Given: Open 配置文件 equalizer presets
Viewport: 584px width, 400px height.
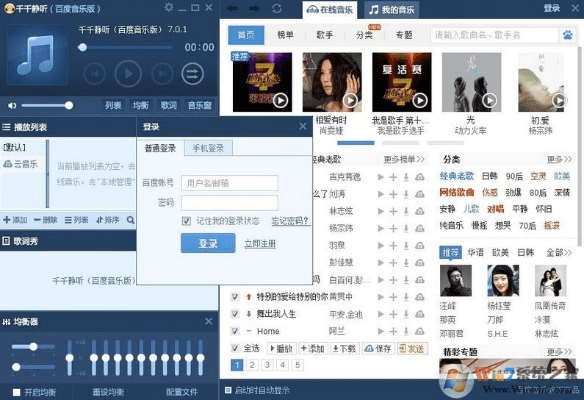Looking at the screenshot, I should click(x=182, y=392).
